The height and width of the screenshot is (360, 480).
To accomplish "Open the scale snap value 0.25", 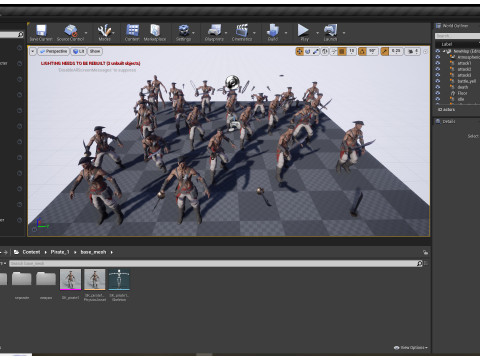I will pyautogui.click(x=396, y=51).
